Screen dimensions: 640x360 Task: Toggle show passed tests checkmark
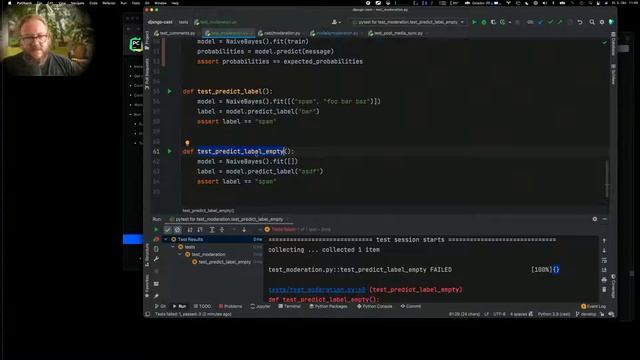pyautogui.click(x=168, y=230)
